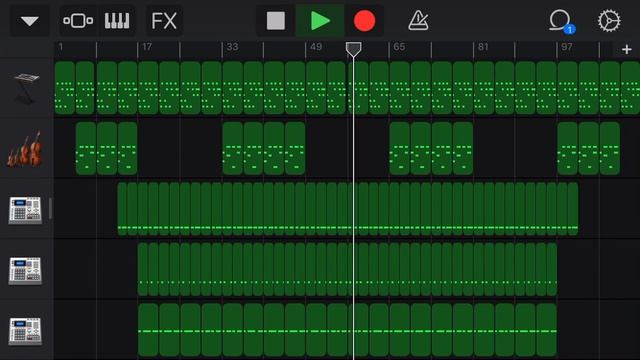640x360 pixels.
Task: Select the keyboard synth track header
Action: click(27, 88)
